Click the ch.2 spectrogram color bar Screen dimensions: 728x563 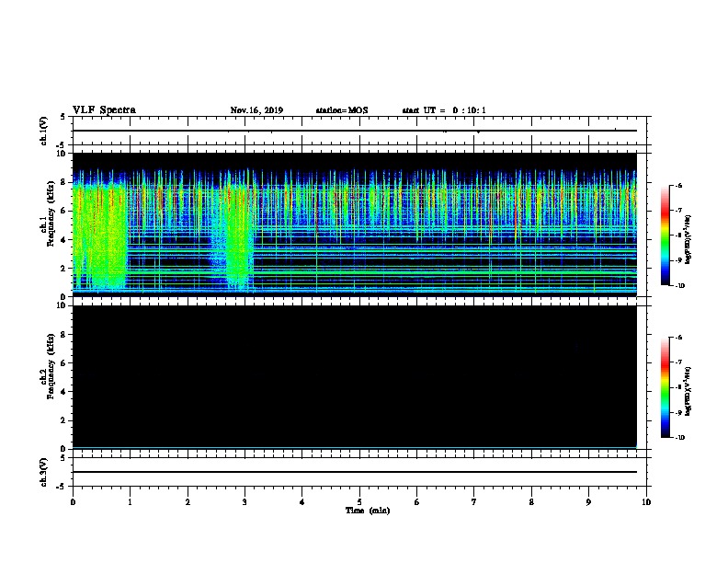click(665, 387)
